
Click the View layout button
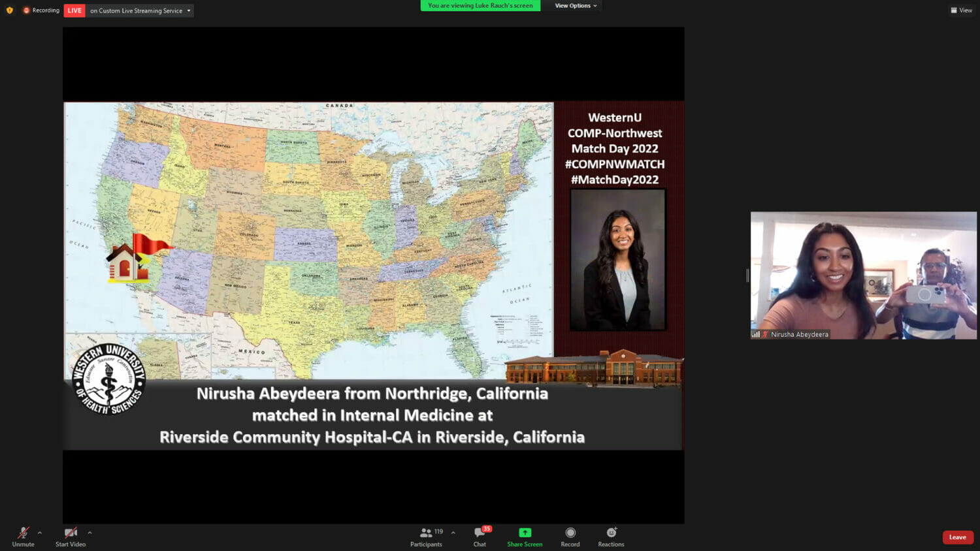pos(961,10)
